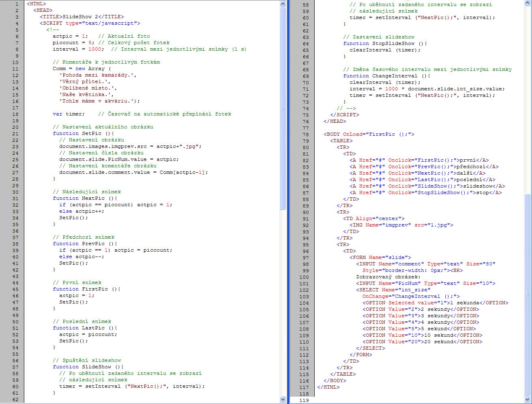Click the anchor line ending 'slideshow</A>'
The height and width of the screenshot is (404, 532).
[427, 186]
